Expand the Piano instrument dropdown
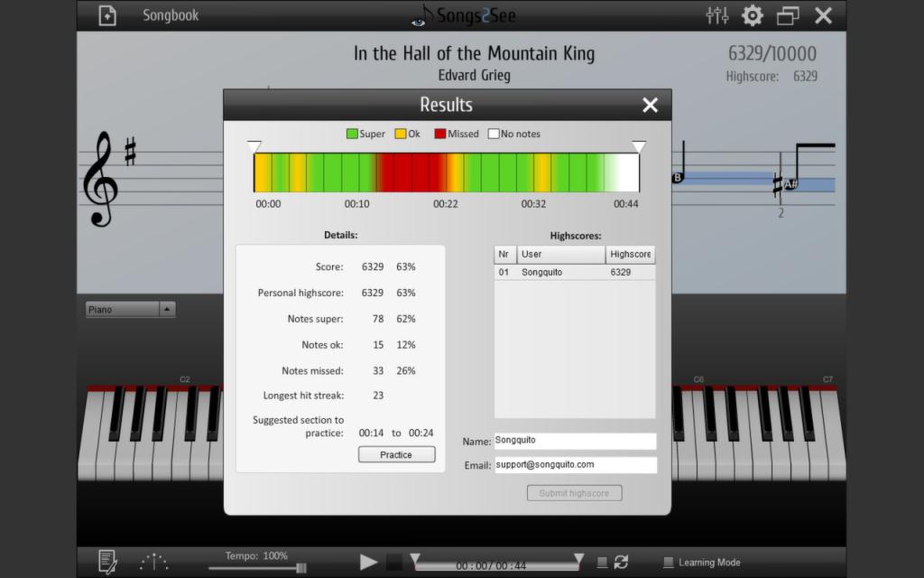Image resolution: width=924 pixels, height=578 pixels. pyautogui.click(x=167, y=310)
